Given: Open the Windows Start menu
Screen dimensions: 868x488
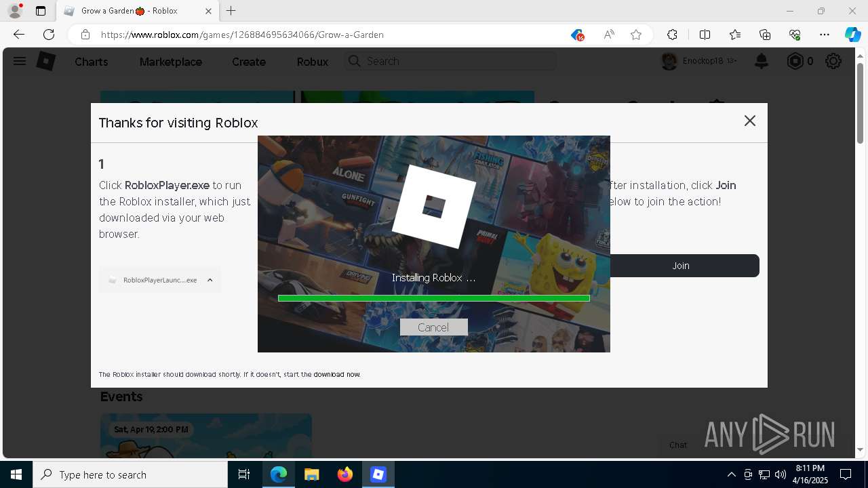Looking at the screenshot, I should (16, 474).
